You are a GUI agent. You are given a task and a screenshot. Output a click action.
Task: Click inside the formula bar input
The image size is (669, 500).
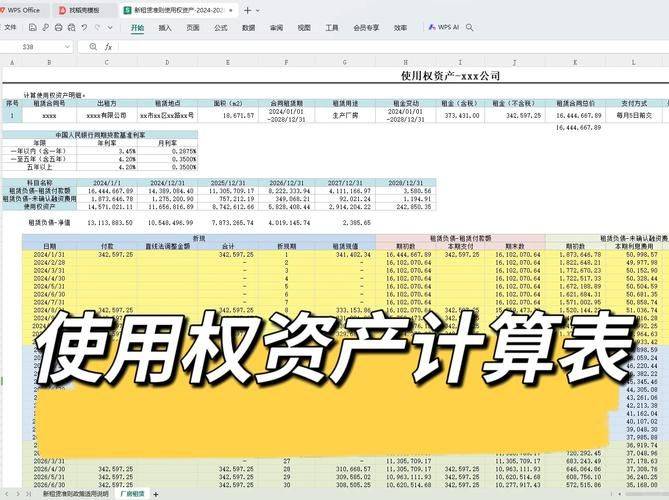coord(393,47)
